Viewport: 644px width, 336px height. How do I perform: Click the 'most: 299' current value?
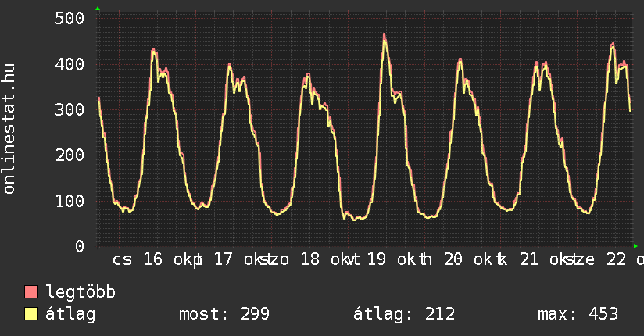click(224, 314)
